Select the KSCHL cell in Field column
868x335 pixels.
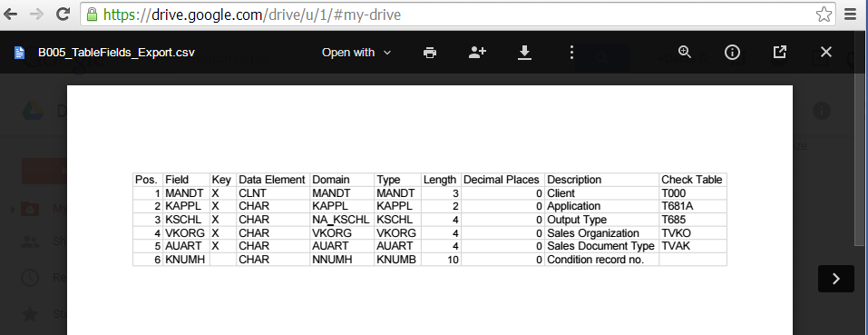pos(186,220)
